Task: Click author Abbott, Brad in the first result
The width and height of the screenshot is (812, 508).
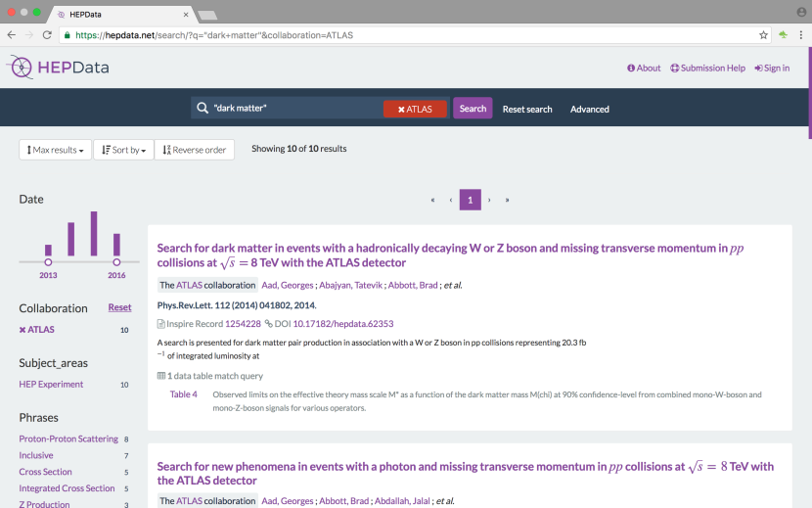Action: click(x=413, y=285)
